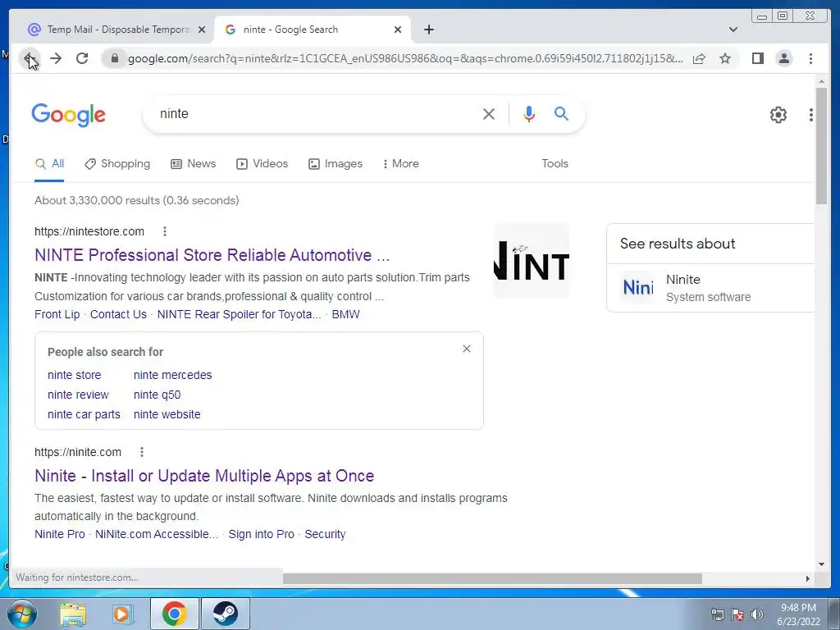Search for ninte review suggestion
Screen dimensions: 840x630
pyautogui.click(x=78, y=395)
